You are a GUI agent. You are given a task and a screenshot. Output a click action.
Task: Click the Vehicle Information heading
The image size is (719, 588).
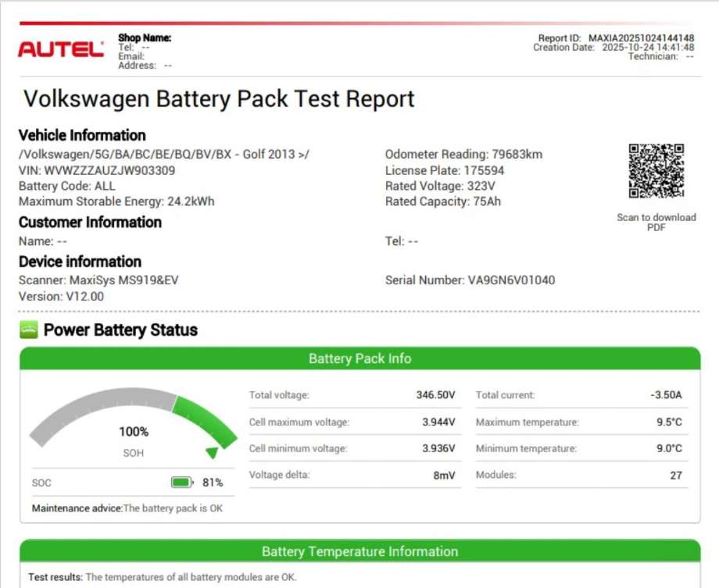82,135
